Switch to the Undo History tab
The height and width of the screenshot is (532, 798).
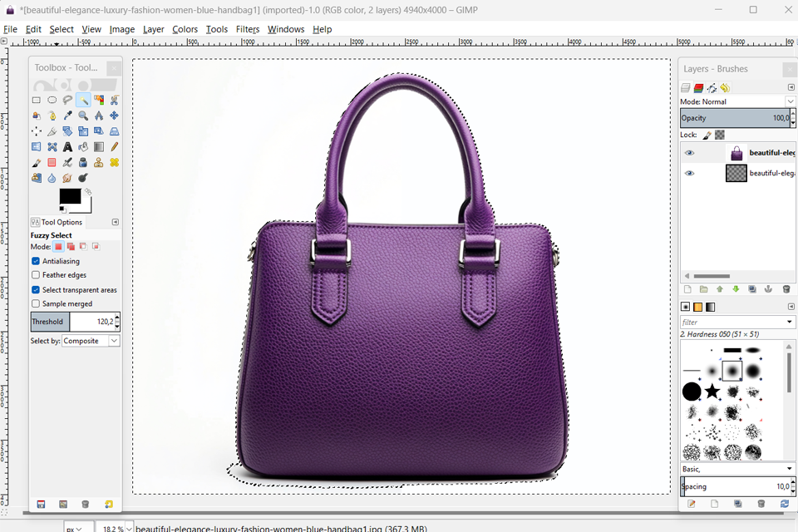point(725,88)
